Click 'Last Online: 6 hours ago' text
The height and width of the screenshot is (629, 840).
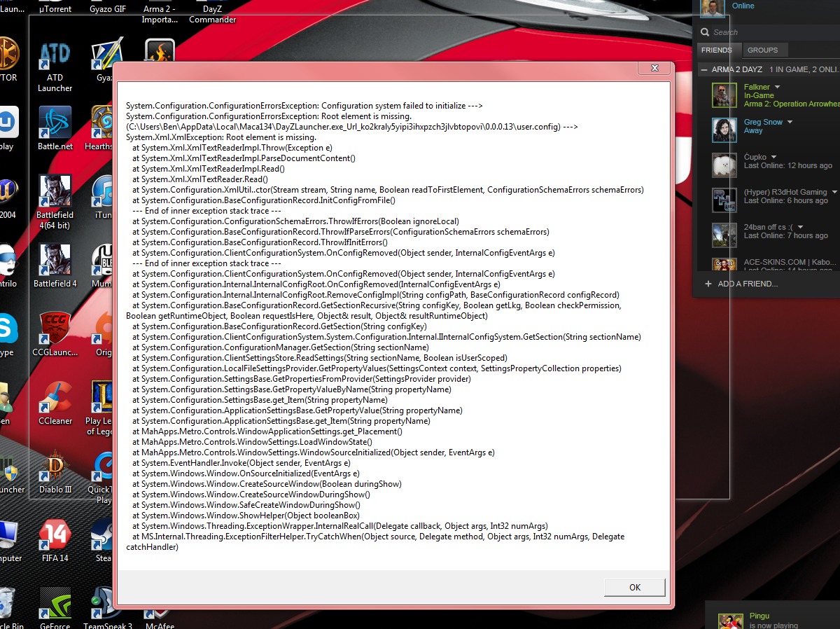point(785,201)
